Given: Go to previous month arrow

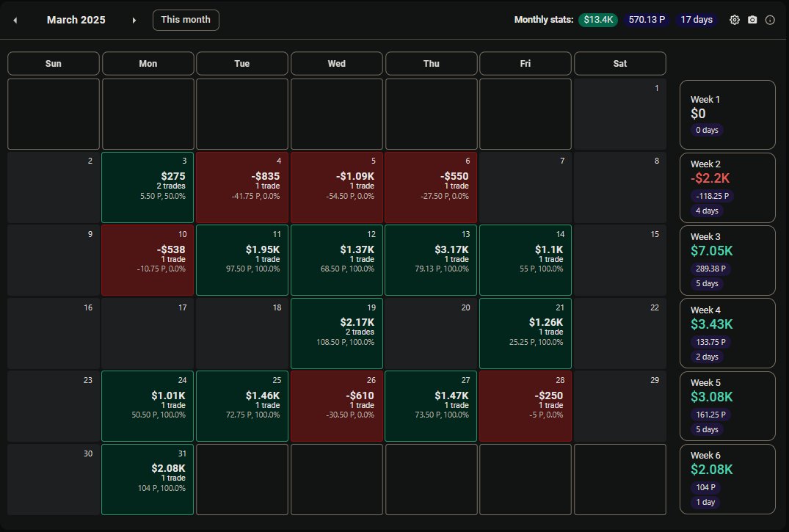Looking at the screenshot, I should coord(15,20).
